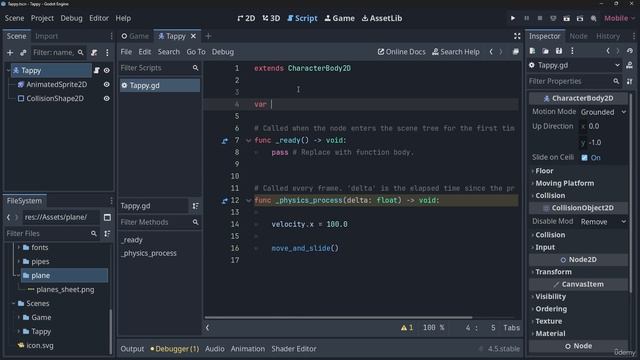Image resolution: width=640 pixels, height=360 pixels.
Task: Switch to 2D workspace
Action: click(x=246, y=18)
